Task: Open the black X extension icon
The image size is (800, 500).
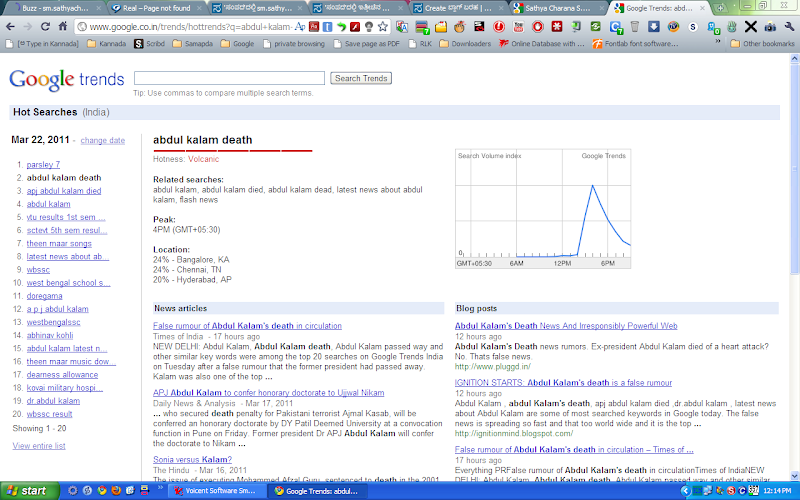Action: click(x=751, y=27)
